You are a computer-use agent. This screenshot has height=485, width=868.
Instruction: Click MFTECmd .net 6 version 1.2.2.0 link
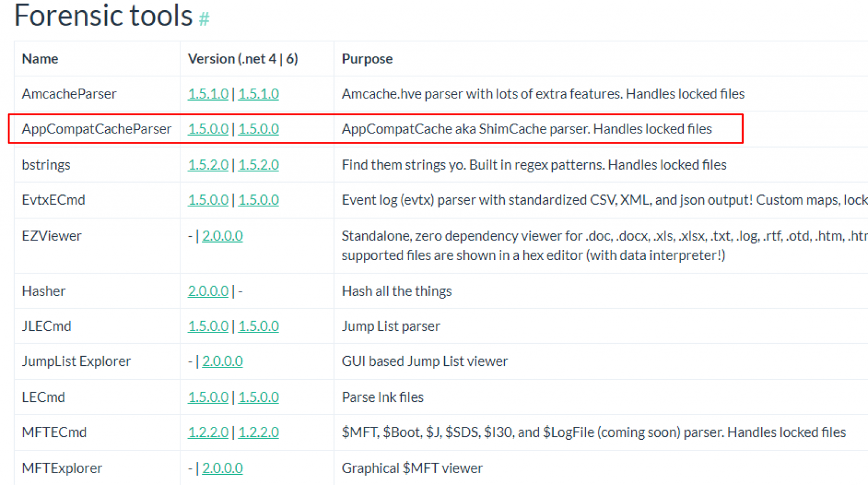tap(258, 432)
